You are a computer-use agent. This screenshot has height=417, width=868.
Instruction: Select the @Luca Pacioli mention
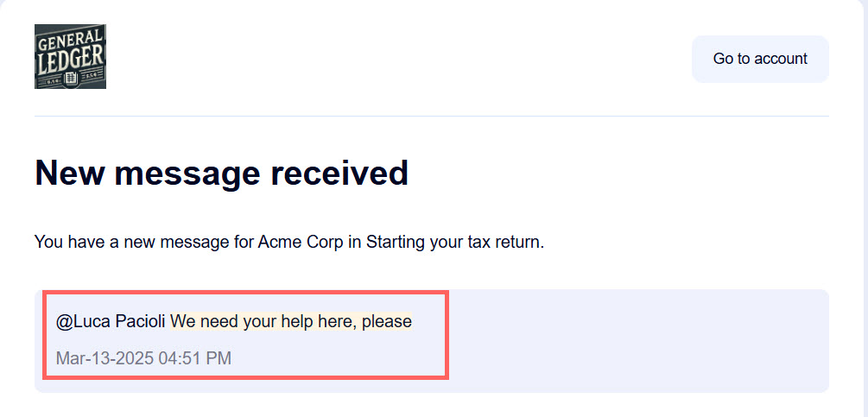point(111,322)
